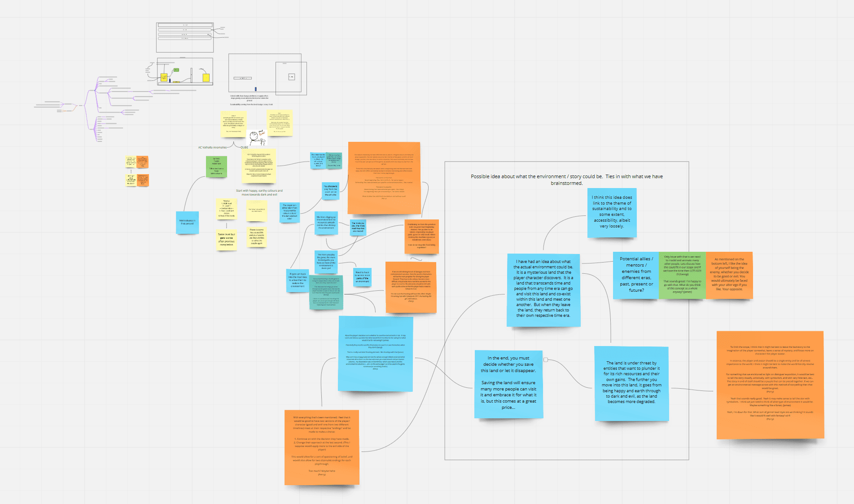Select the 'Priority: 1. HUB level' yellow note
This screenshot has height=504, width=854.
coord(227,209)
